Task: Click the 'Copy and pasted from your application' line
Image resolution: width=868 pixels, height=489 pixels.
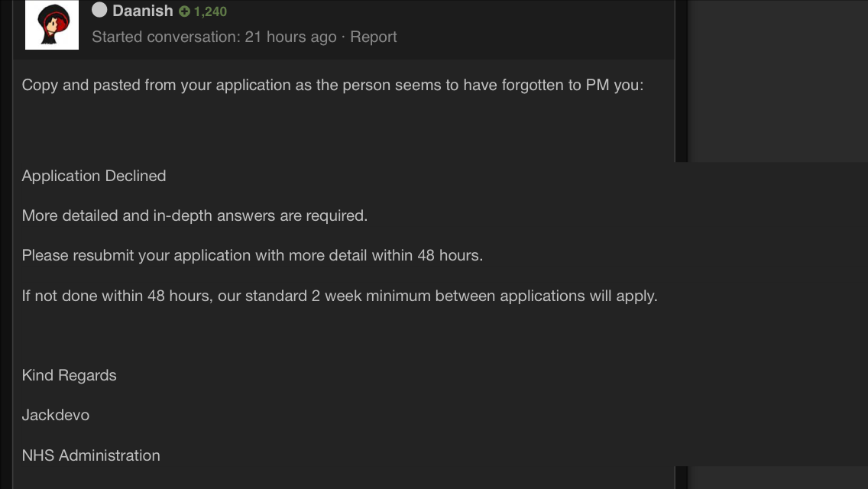Action: 332,86
